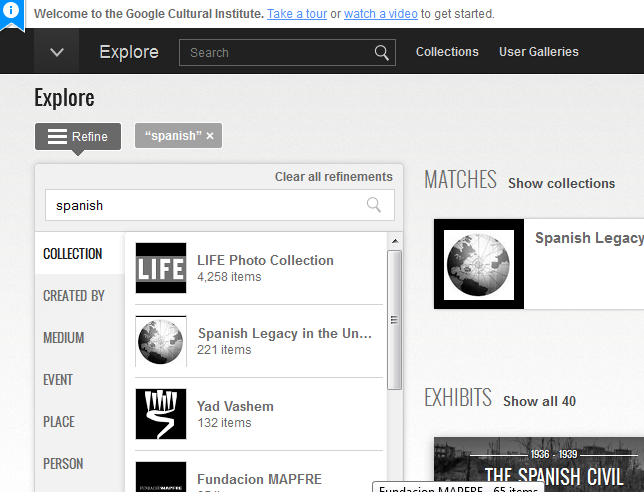Select the COLLECTION refine tab
The height and width of the screenshot is (492, 644).
tap(80, 253)
